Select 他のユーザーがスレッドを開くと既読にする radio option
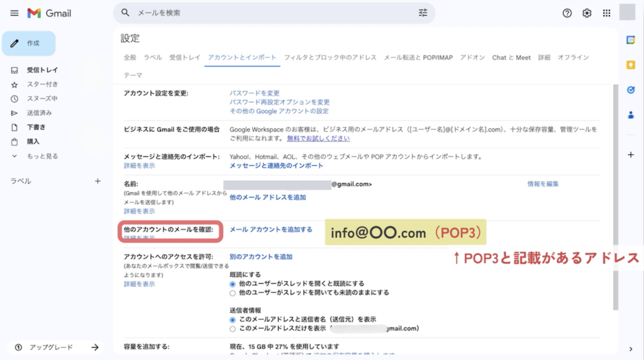The width and height of the screenshot is (644, 360). pyautogui.click(x=233, y=284)
